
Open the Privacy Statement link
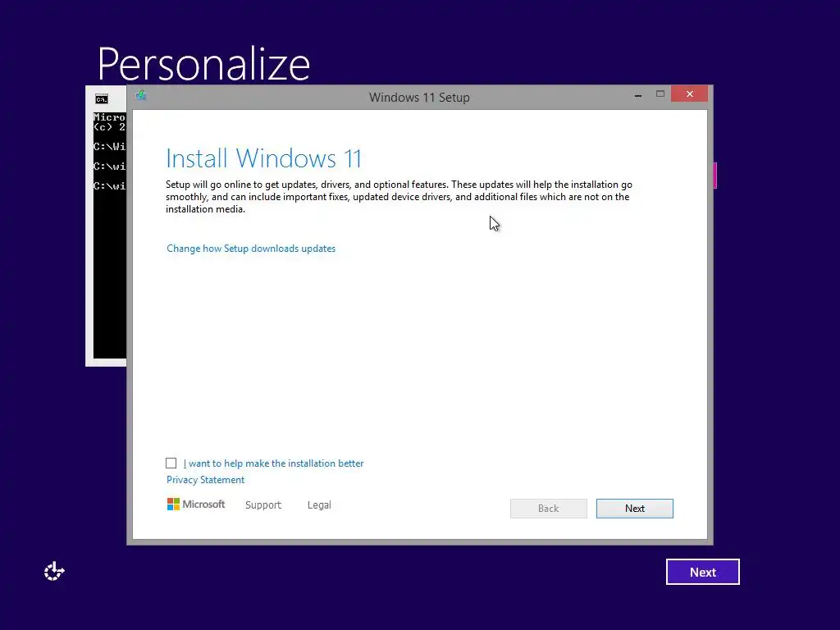(x=205, y=479)
